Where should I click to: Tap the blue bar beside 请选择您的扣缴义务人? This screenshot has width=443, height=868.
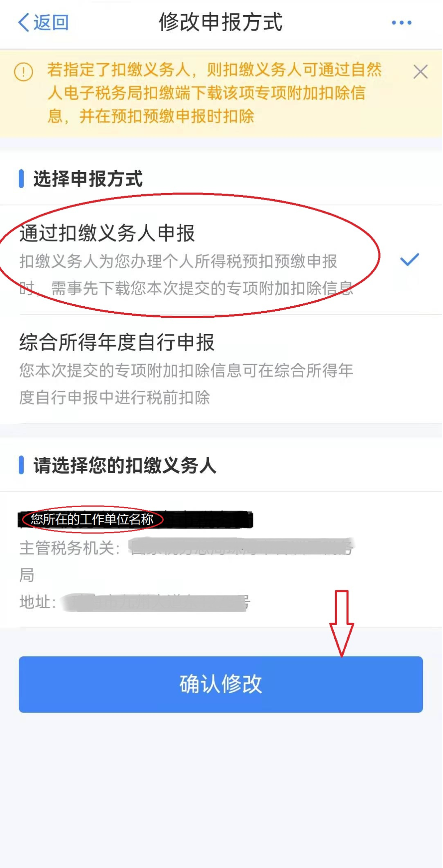tap(21, 465)
